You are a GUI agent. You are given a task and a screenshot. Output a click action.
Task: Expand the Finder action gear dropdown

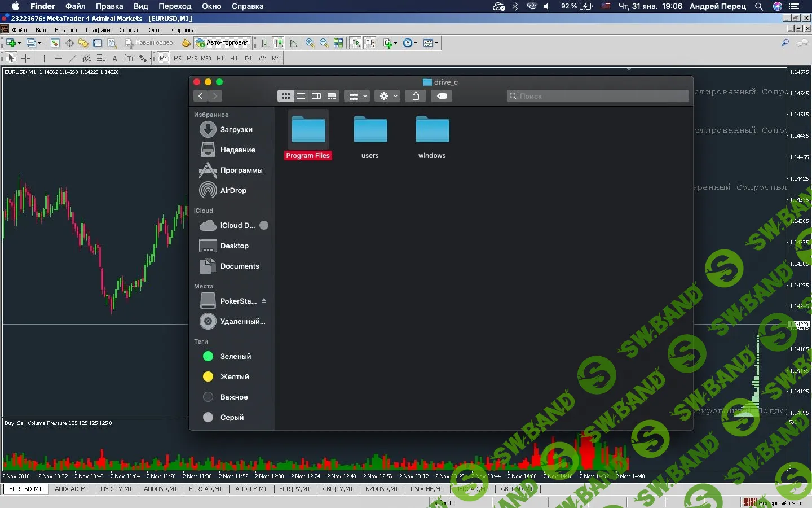(x=388, y=96)
